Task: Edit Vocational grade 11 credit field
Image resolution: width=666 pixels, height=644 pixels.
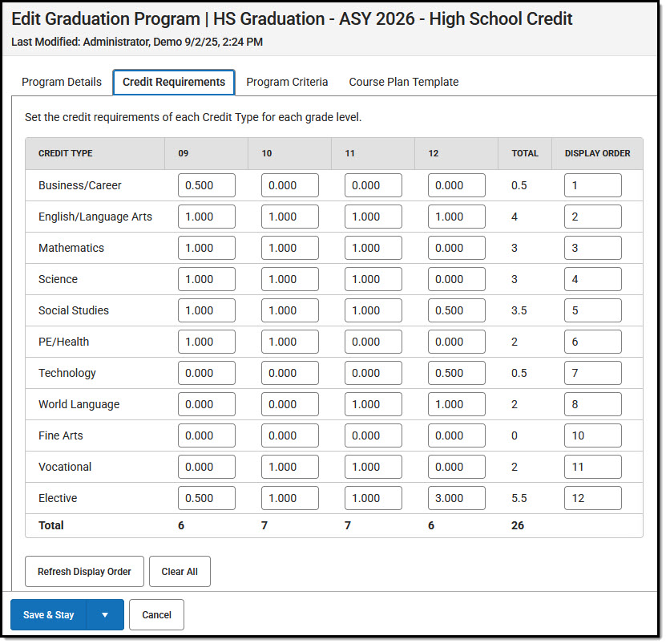Action: 373,466
